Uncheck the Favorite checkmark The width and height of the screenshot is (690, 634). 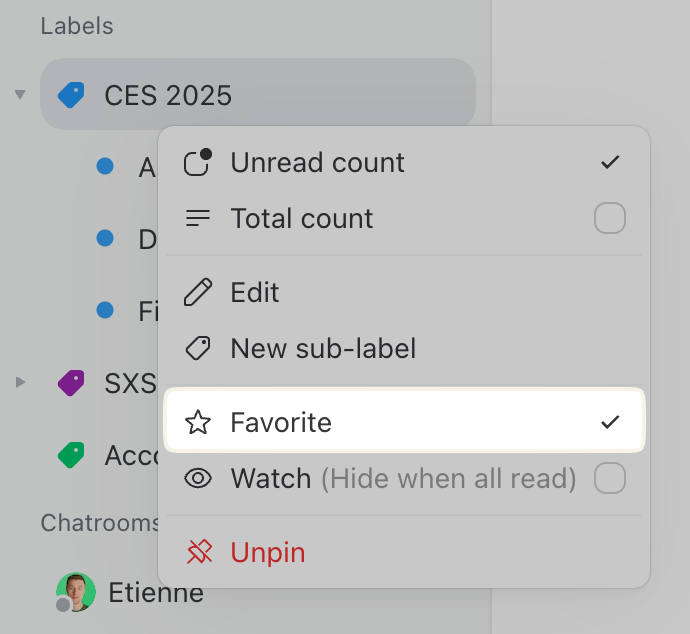pyautogui.click(x=610, y=422)
